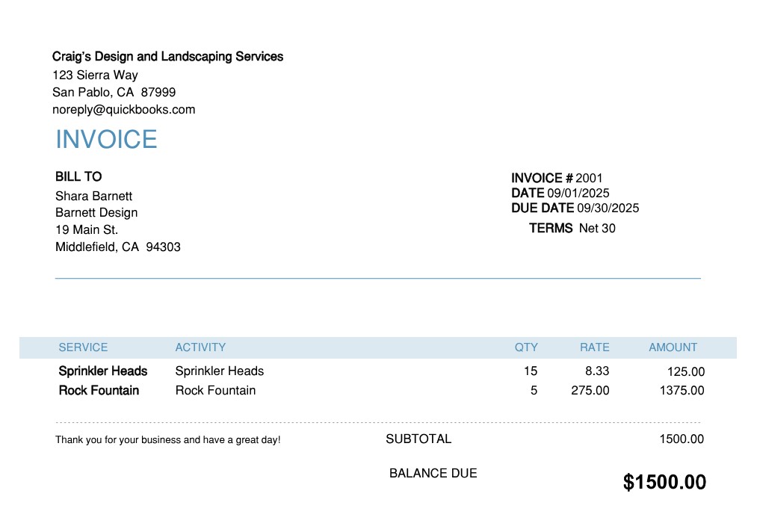Click the Net 30 terms value

click(597, 229)
